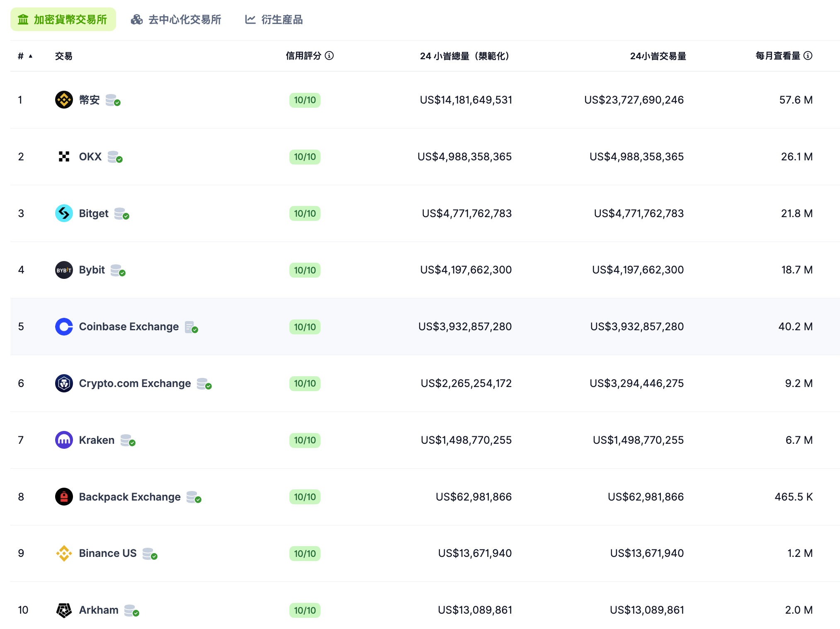The image size is (840, 629).
Task: Click info icon beside 信用評分 header
Action: tap(329, 56)
